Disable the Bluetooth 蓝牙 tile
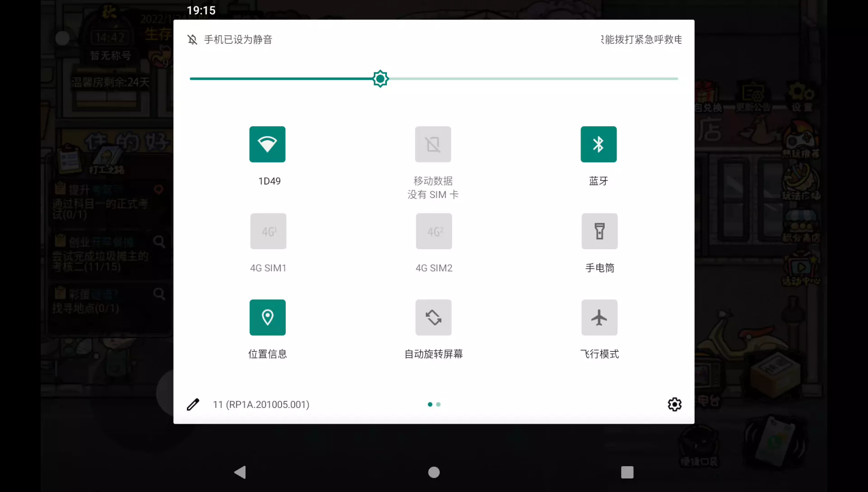The height and width of the screenshot is (492, 868). click(x=599, y=144)
